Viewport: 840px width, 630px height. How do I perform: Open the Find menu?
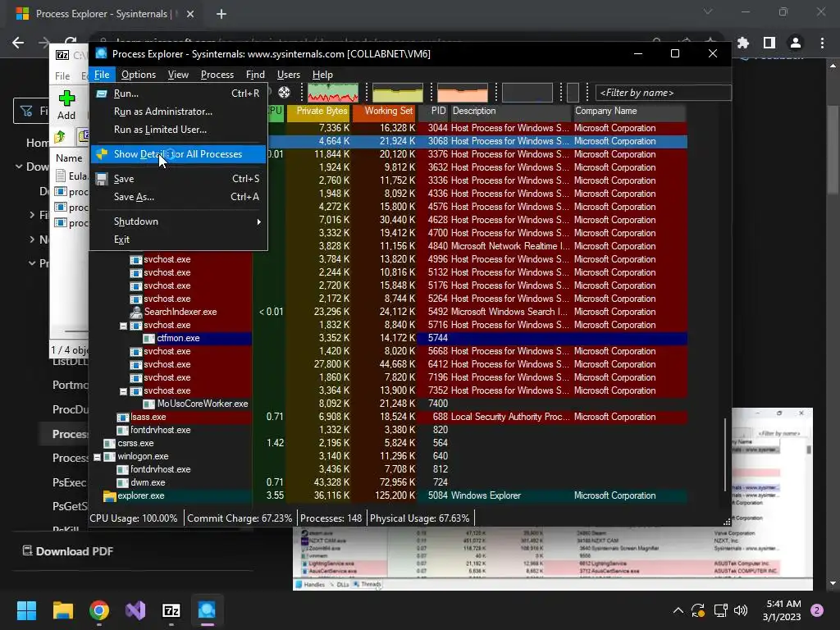(255, 75)
